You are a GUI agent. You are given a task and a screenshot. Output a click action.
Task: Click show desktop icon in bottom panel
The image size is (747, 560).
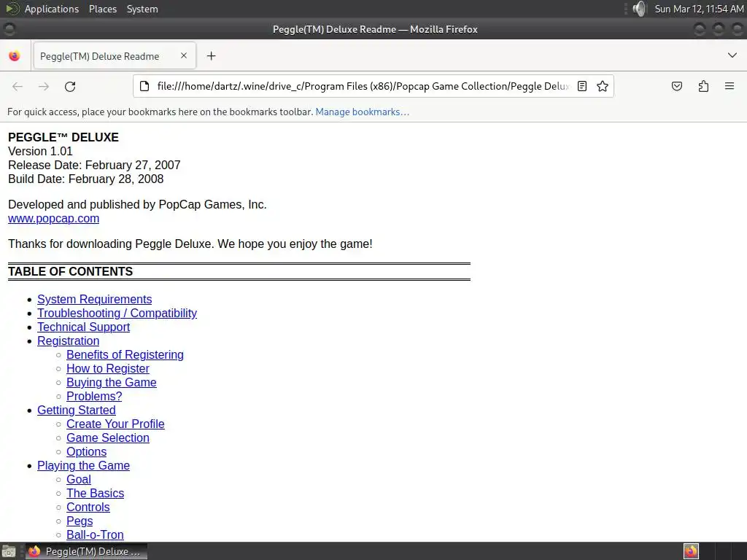pos(9,551)
